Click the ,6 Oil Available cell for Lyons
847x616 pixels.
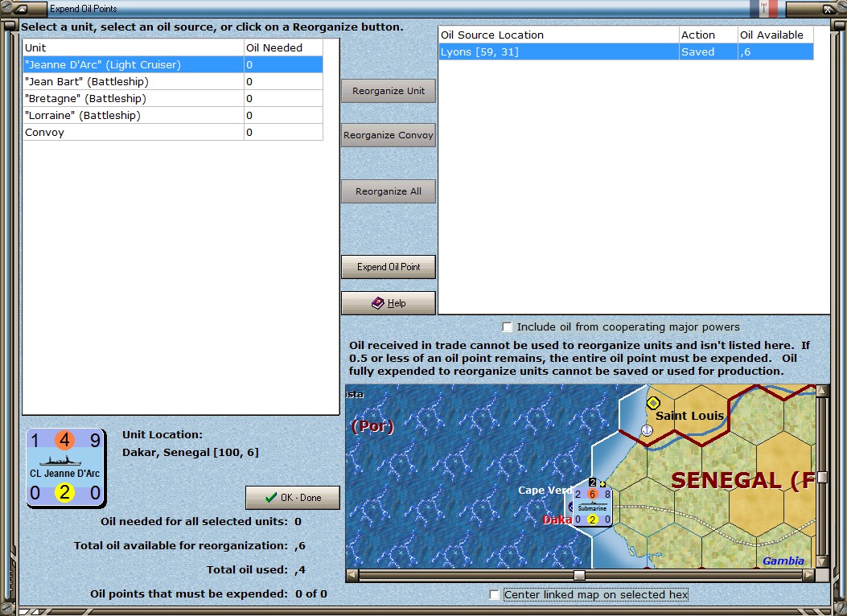[x=775, y=51]
